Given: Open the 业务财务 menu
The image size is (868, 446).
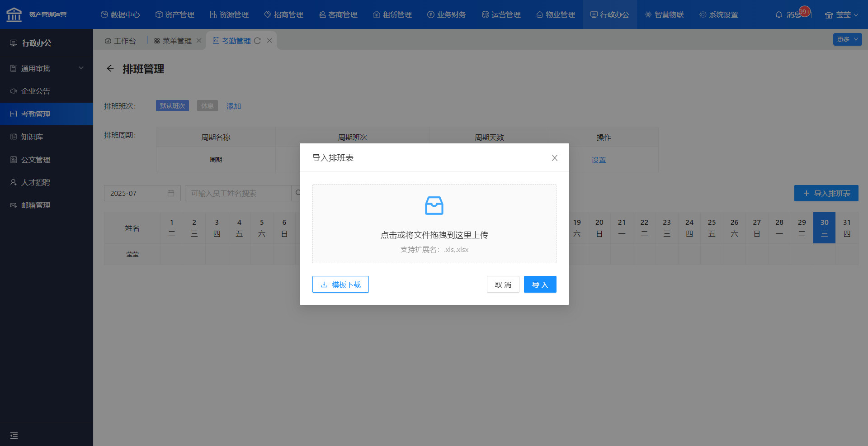Looking at the screenshot, I should (447, 14).
